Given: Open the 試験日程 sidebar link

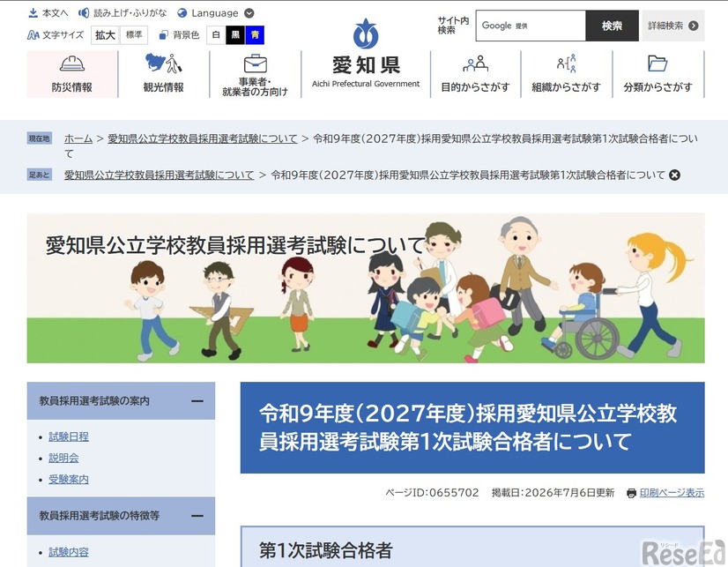Looking at the screenshot, I should (69, 436).
